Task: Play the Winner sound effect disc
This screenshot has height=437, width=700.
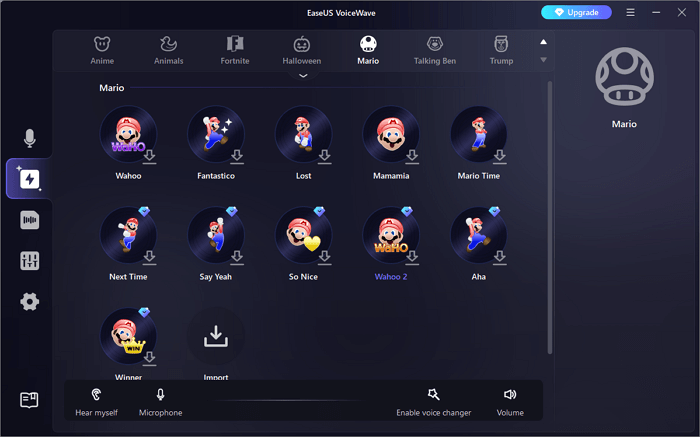Action: point(128,336)
